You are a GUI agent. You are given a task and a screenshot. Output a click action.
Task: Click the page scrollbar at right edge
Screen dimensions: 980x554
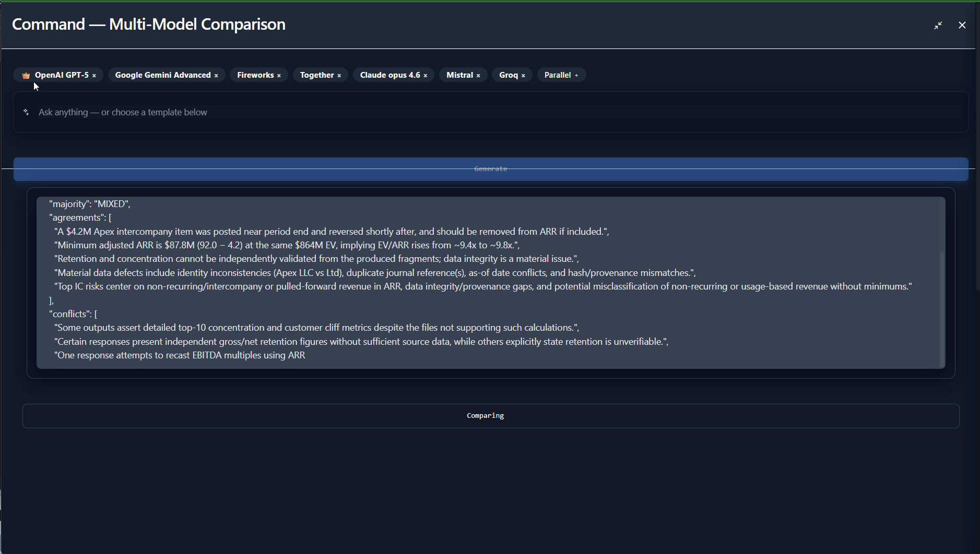pyautogui.click(x=977, y=146)
